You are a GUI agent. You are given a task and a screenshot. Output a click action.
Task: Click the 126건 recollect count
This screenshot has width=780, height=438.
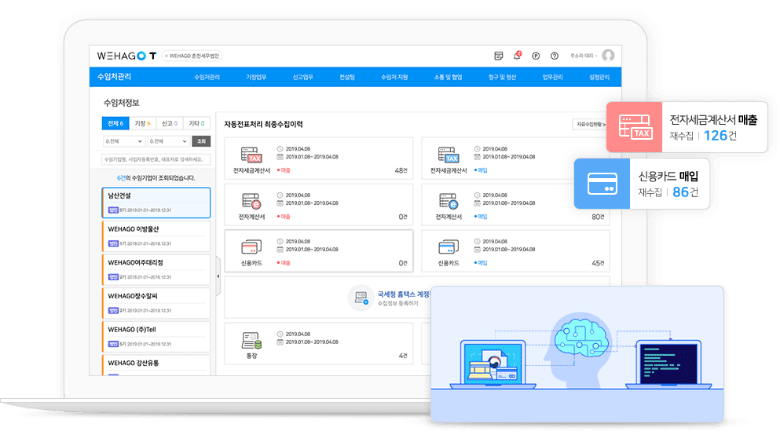point(720,135)
